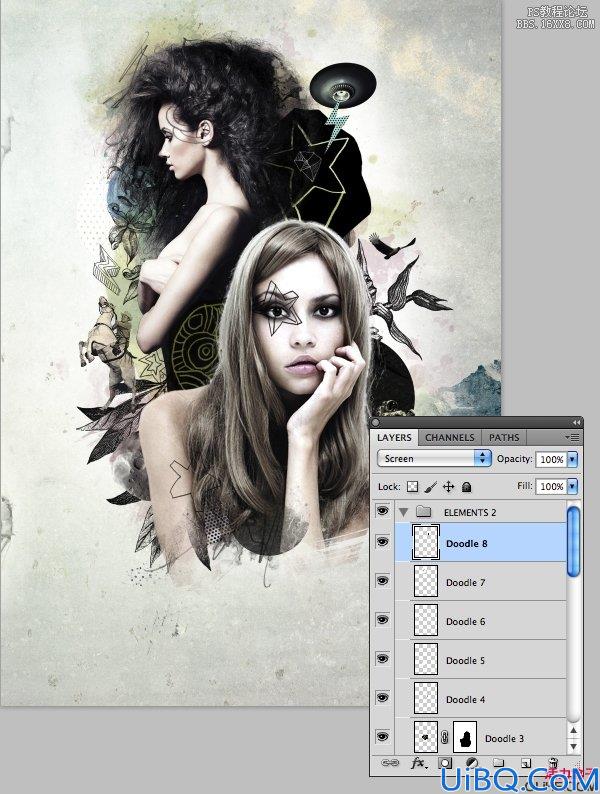This screenshot has height=794, width=600.
Task: Lock position move icon
Action: pyautogui.click(x=449, y=487)
